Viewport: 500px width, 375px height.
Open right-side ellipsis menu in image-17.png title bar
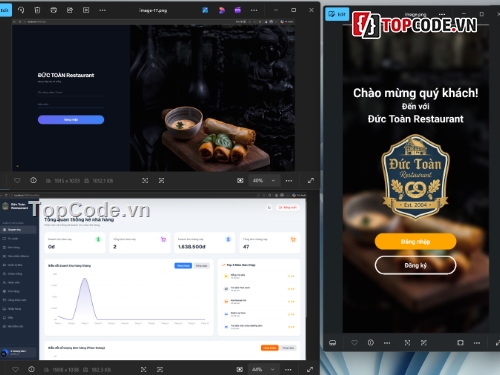click(x=254, y=10)
